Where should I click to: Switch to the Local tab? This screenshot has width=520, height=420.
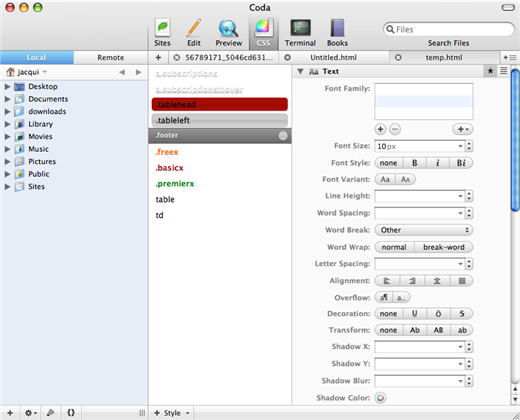click(x=37, y=57)
